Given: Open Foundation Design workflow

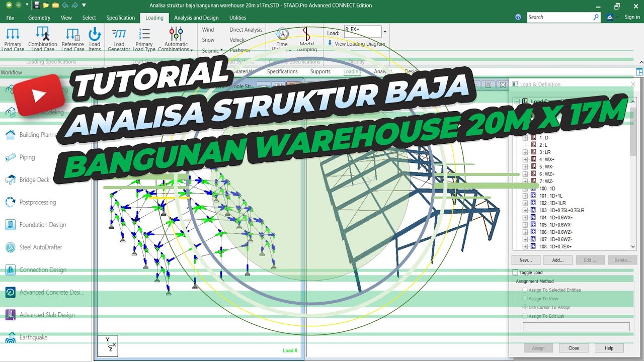Looking at the screenshot, I should coord(36,225).
